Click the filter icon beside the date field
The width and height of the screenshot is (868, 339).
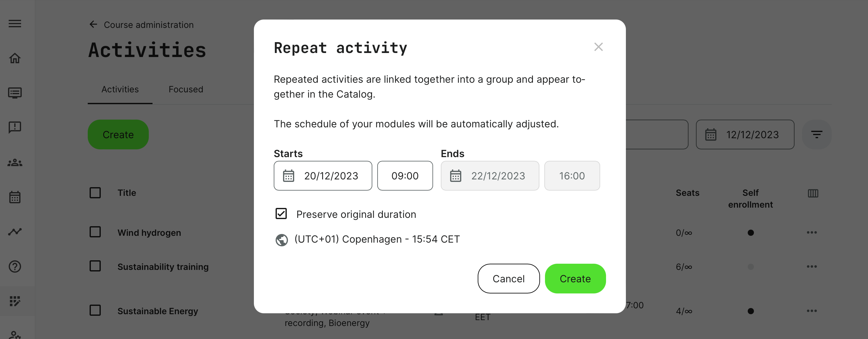[x=817, y=135]
